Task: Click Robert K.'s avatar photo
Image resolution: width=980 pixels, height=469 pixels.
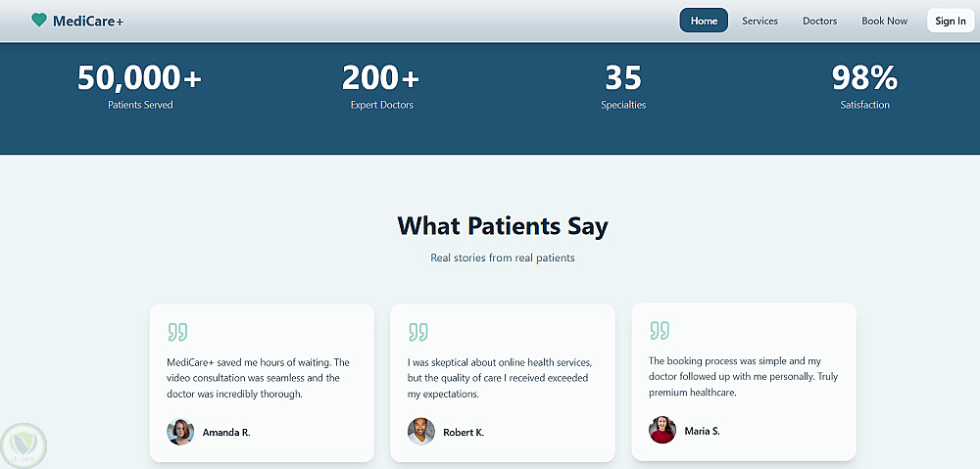Action: coord(421,432)
